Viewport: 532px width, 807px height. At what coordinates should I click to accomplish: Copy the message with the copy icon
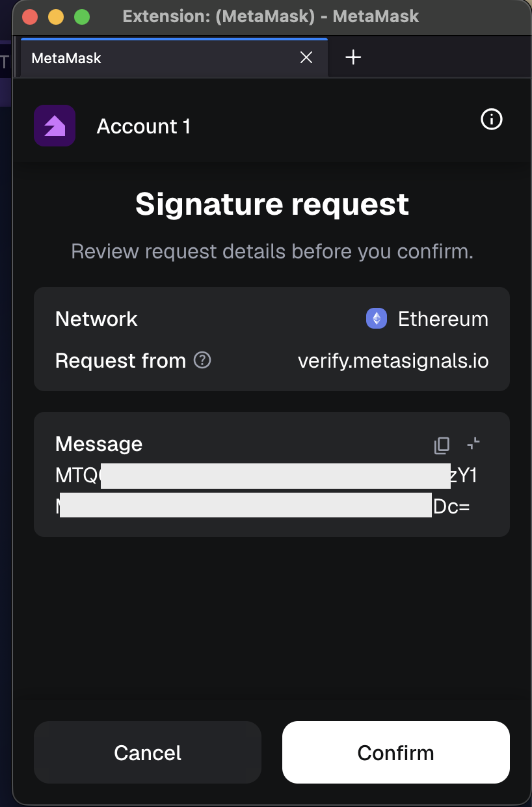click(x=442, y=445)
